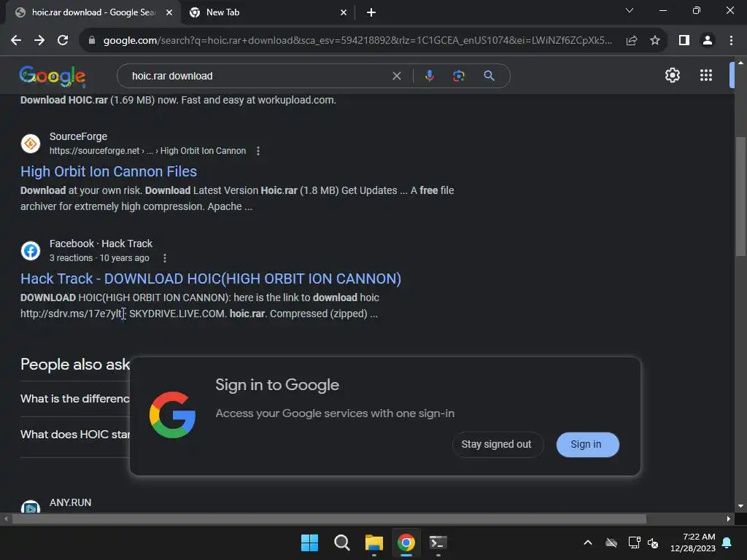Viewport: 747px width, 560px height.
Task: Open Chrome side panel
Action: [684, 41]
